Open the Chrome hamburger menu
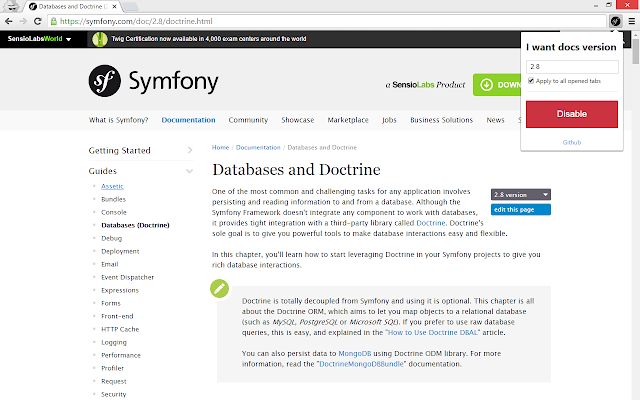Image resolution: width=640 pixels, height=400 pixels. pos(631,21)
